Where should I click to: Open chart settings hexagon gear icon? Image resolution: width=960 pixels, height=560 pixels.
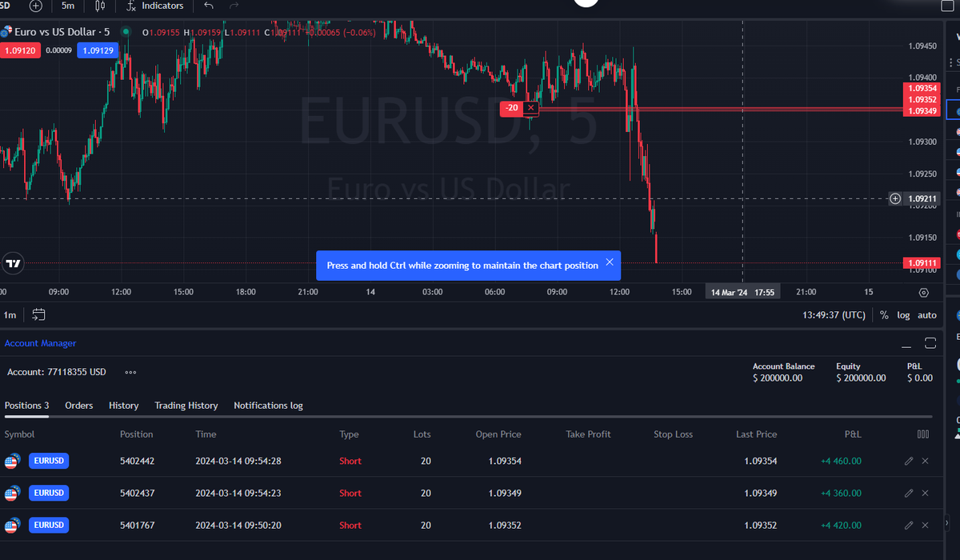coord(924,293)
